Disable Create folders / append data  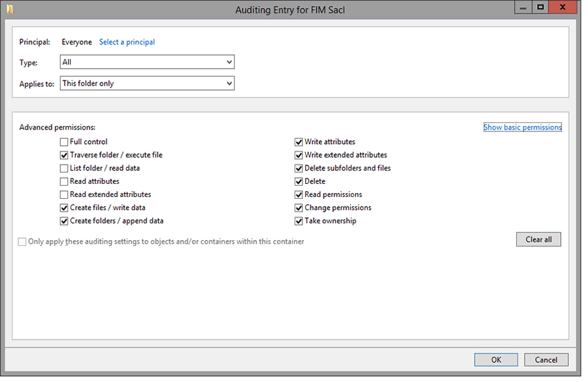(64, 220)
